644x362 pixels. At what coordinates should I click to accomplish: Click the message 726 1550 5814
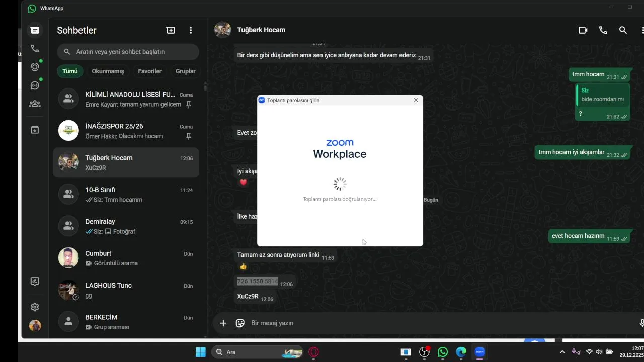(265, 282)
